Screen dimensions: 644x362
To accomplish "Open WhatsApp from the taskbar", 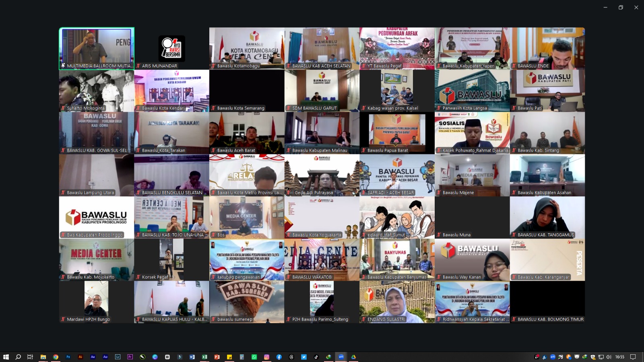I will 254,357.
